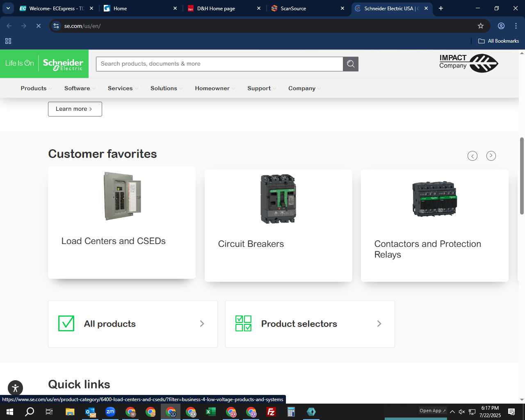This screenshot has width=525, height=420.
Task: Click the Learn more button
Action: pyautogui.click(x=75, y=109)
